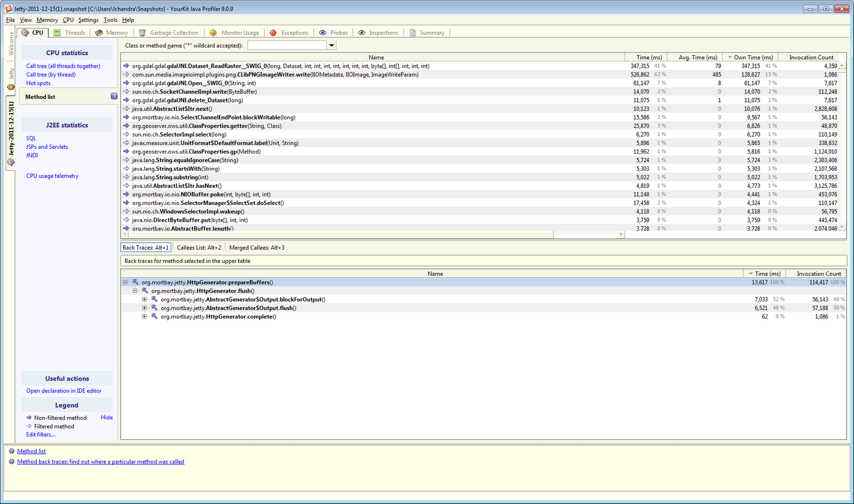The image size is (854, 504).
Task: Open the Help menu
Action: point(128,20)
